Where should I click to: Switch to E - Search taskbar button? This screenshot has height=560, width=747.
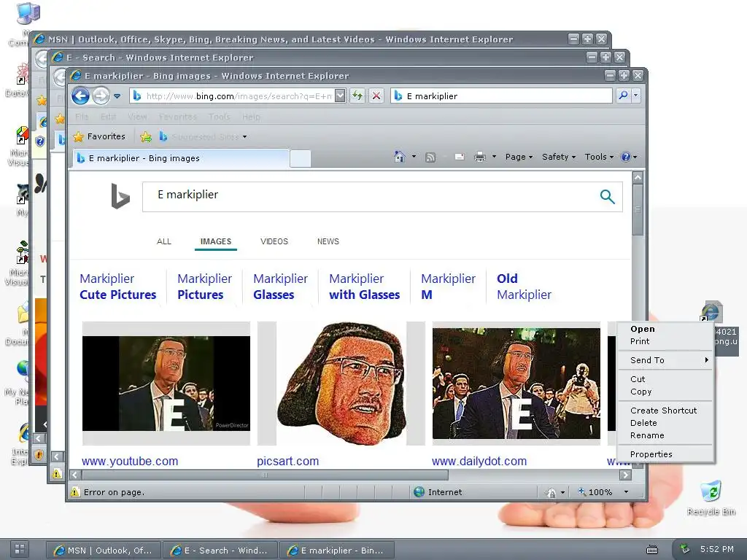click(220, 551)
